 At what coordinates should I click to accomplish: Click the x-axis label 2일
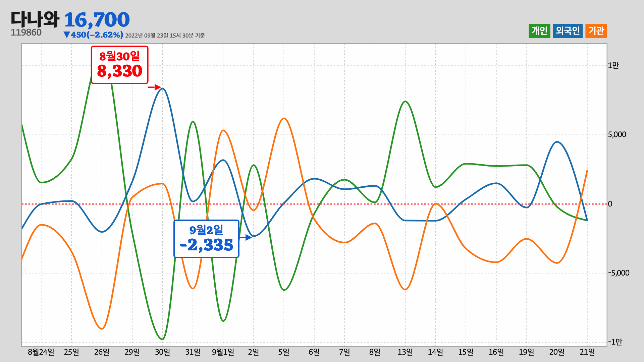(254, 352)
